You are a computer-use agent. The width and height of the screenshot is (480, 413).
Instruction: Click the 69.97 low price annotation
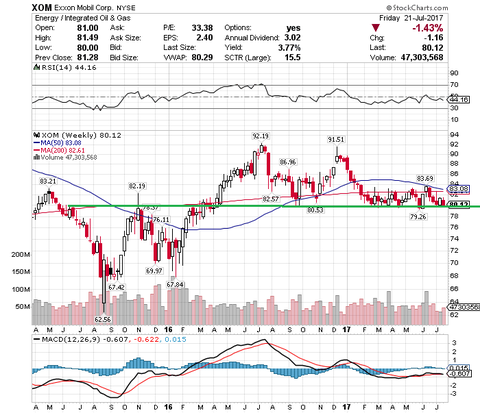pos(154,271)
